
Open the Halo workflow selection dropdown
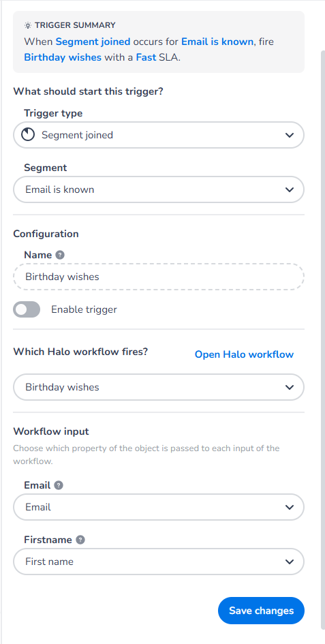coord(159,387)
